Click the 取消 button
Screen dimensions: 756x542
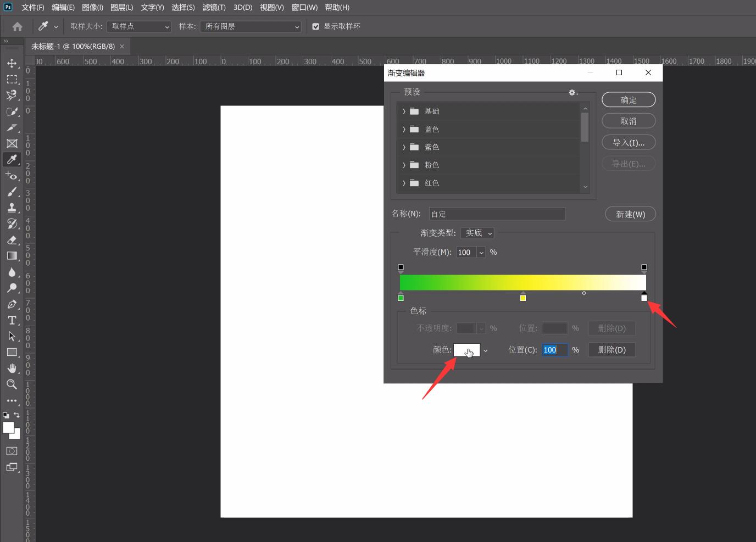point(629,121)
